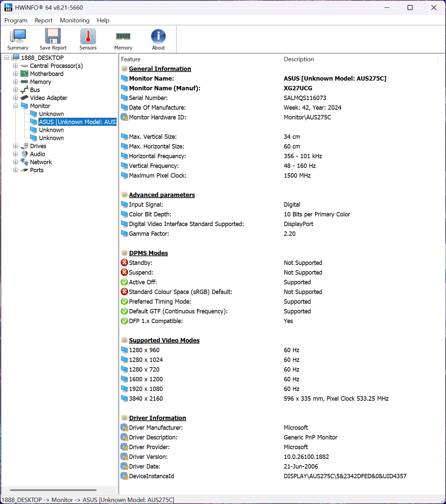Click the Driver Information section heading
446x504 pixels.
[157, 418]
